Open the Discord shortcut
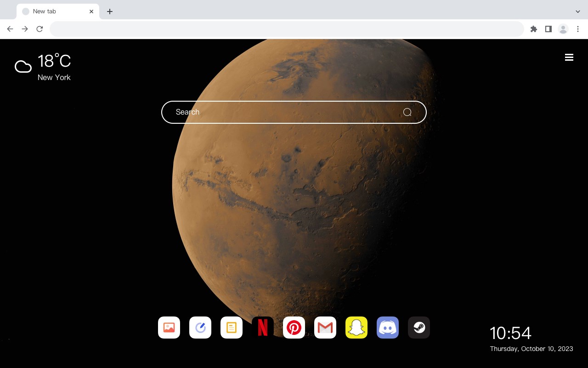The height and width of the screenshot is (368, 588). point(388,328)
